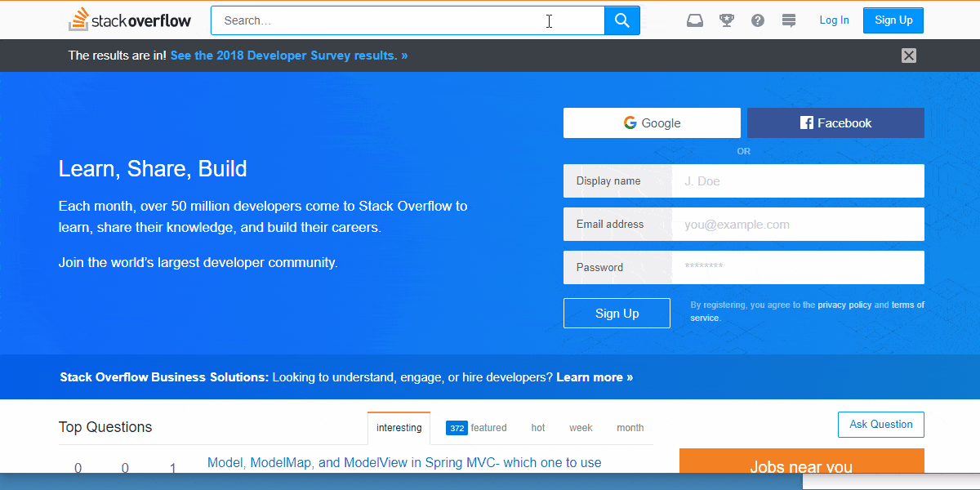Screen dimensions: 980x490
Task: Click the Learn, Share, Build heading
Action: click(153, 169)
